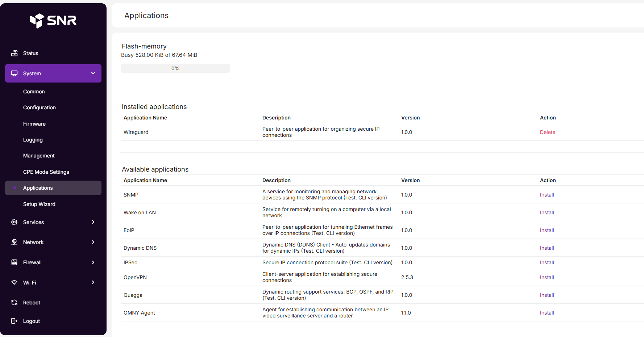Click the System monitor icon
Screen dimensions: 644x337
pyautogui.click(x=14, y=73)
